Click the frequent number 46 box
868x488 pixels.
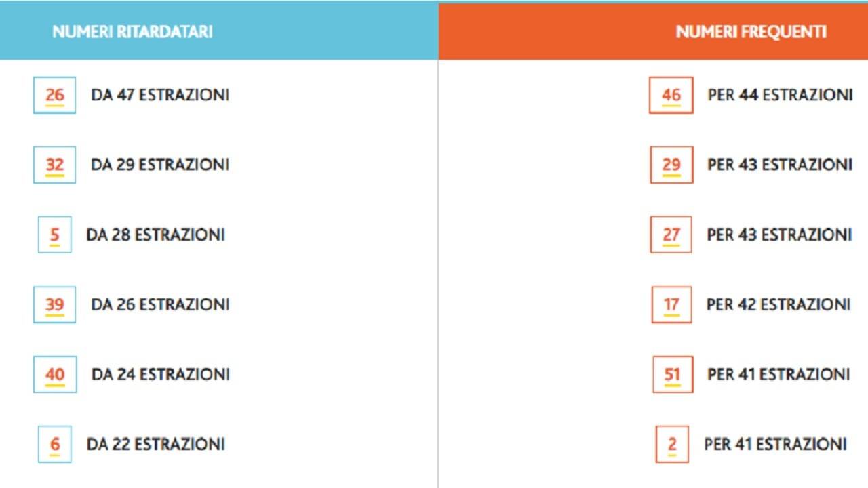(x=671, y=95)
